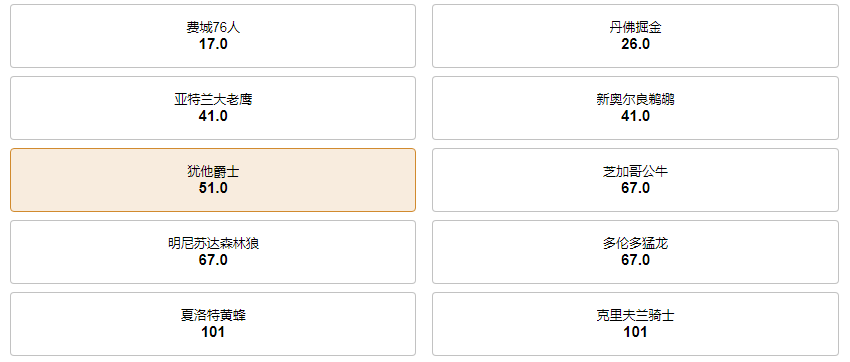
Task: Choose the 芝加哥公牛 betting box
Action: 635,180
